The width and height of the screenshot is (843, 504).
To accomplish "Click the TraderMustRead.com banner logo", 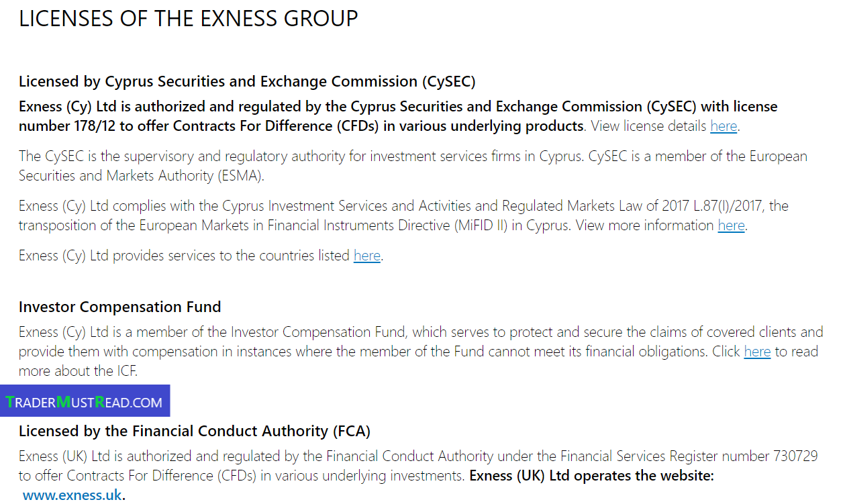I will click(85, 401).
